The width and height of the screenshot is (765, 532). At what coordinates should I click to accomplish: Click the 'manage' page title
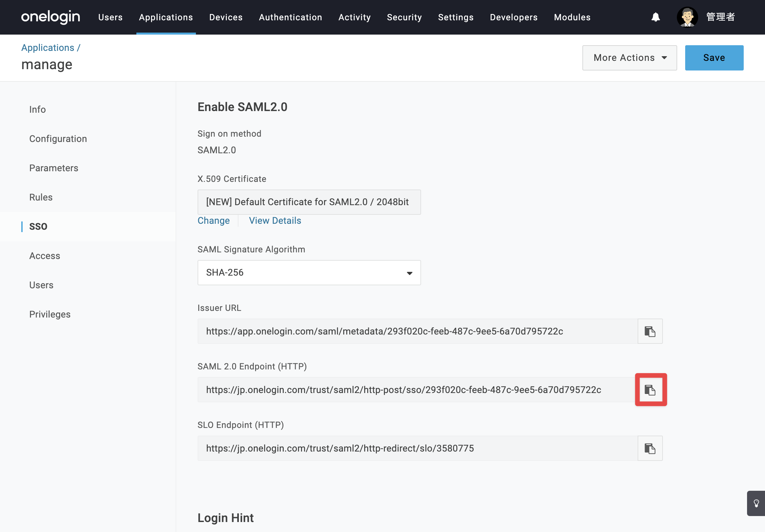(x=47, y=64)
